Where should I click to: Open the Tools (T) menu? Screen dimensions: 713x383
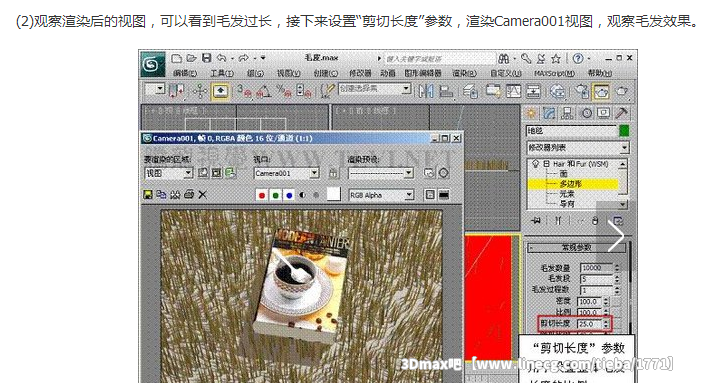coord(221,73)
